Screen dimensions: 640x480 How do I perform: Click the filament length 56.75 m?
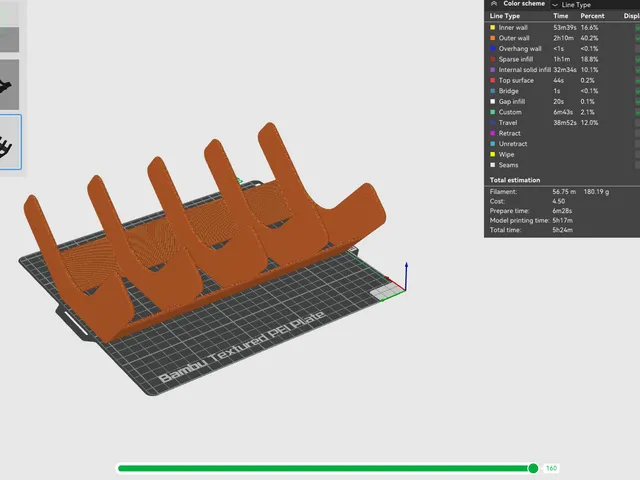(564, 192)
